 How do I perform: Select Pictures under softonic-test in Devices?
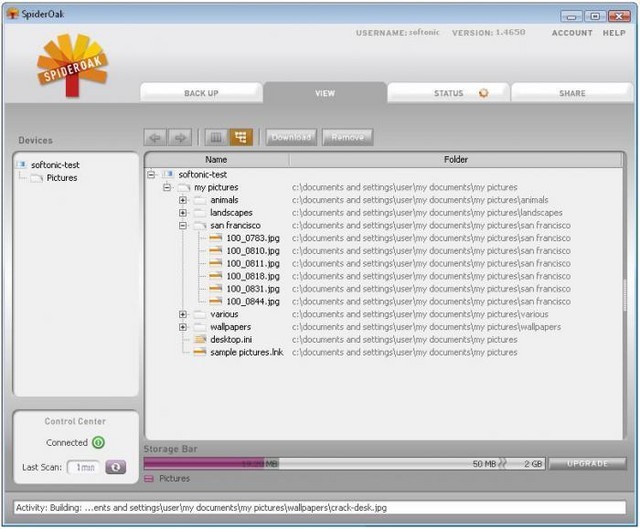[x=61, y=178]
